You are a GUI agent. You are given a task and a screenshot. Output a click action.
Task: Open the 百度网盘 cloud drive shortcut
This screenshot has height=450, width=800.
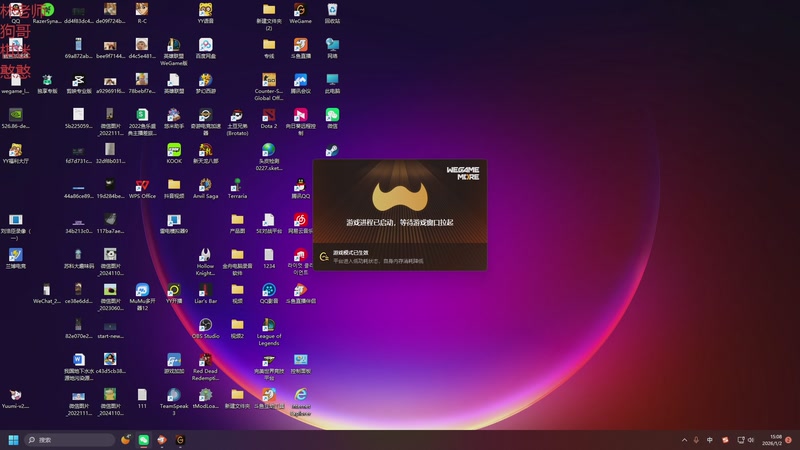point(206,48)
